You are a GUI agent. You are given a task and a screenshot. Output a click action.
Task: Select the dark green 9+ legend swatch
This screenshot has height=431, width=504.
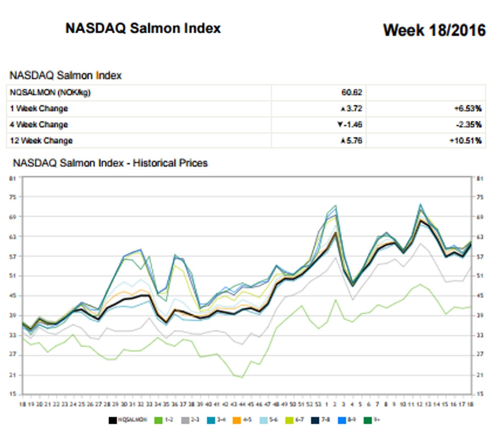click(367, 420)
